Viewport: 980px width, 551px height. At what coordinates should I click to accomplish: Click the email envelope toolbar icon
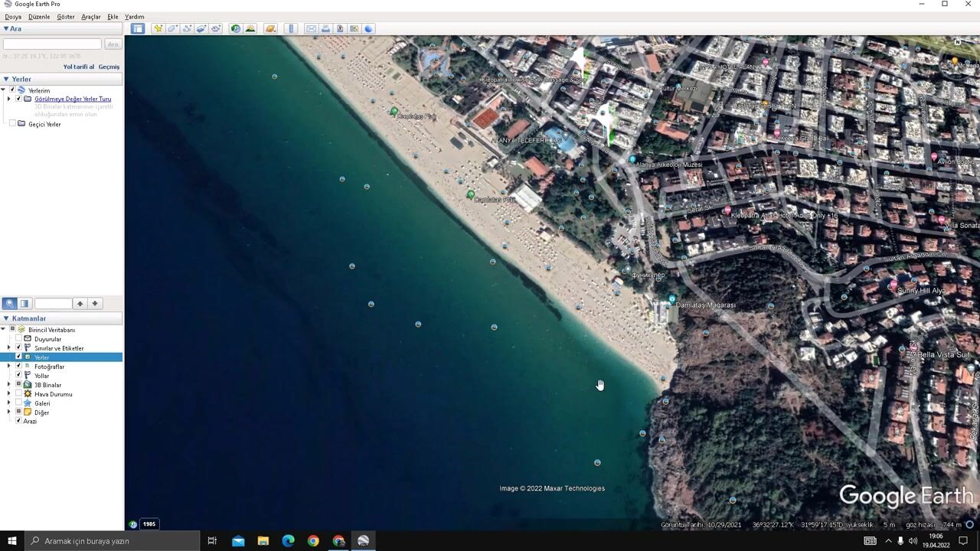pos(311,28)
